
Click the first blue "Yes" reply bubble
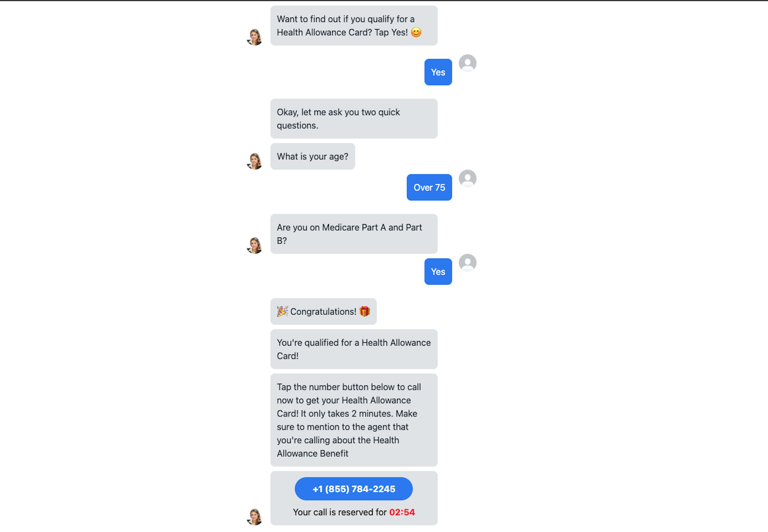click(x=438, y=72)
